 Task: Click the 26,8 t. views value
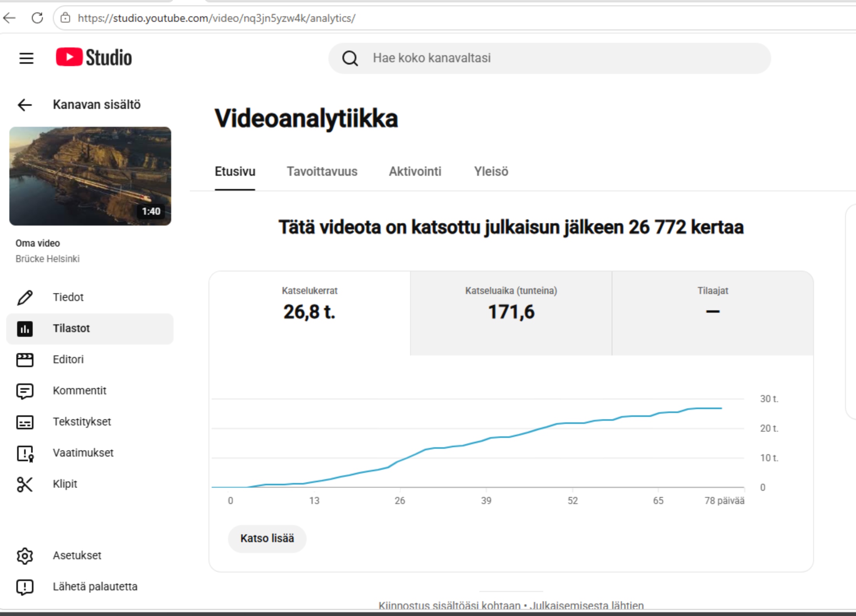click(309, 312)
